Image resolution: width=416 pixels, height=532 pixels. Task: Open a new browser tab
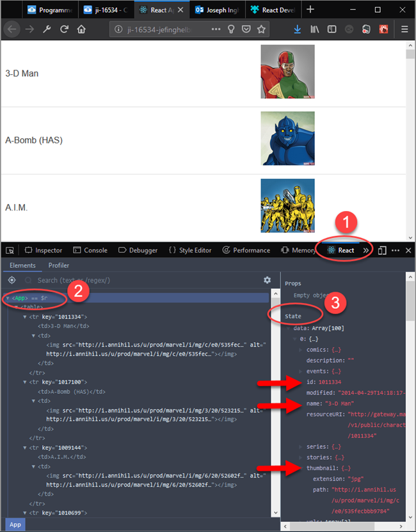point(310,10)
